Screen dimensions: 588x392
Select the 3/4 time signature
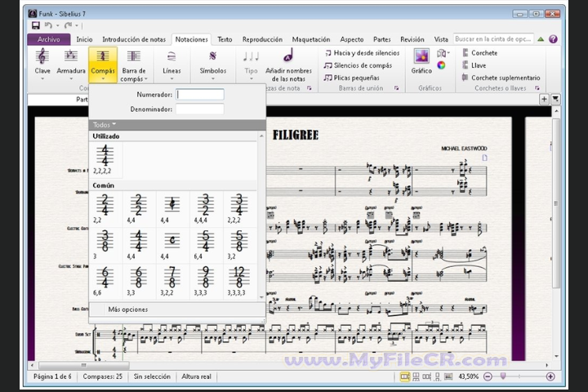coord(239,208)
